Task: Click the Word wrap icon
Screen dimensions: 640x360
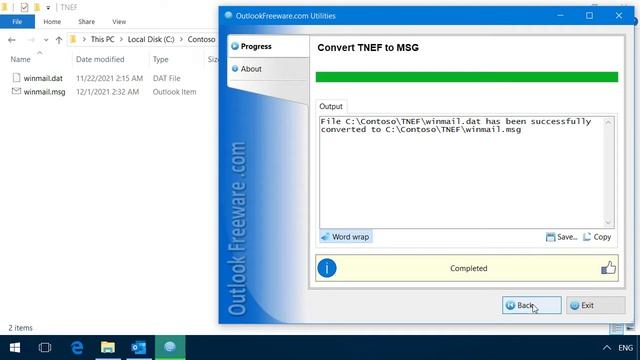Action: coord(325,237)
